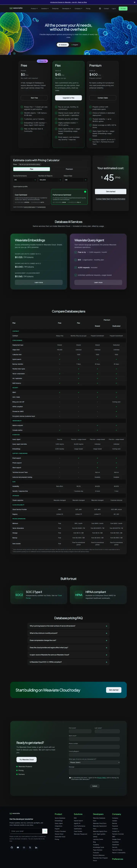Open the Developers menu in top navigation

pyautogui.click(x=66, y=8)
